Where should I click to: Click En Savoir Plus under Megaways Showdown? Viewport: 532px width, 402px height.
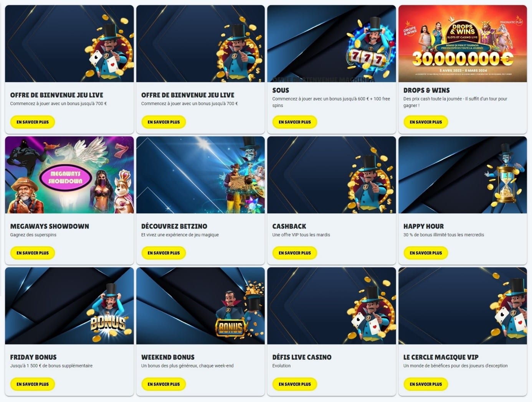click(x=33, y=253)
